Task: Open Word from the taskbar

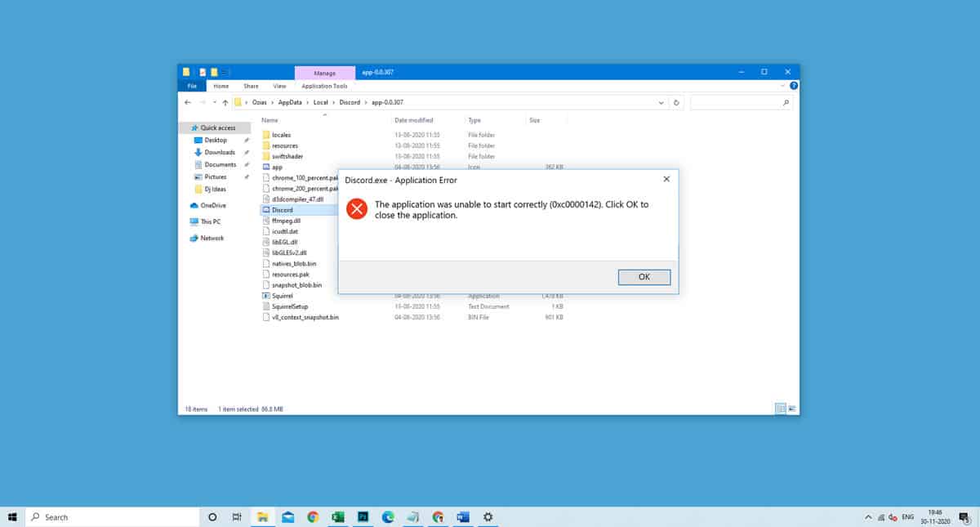Action: (463, 517)
